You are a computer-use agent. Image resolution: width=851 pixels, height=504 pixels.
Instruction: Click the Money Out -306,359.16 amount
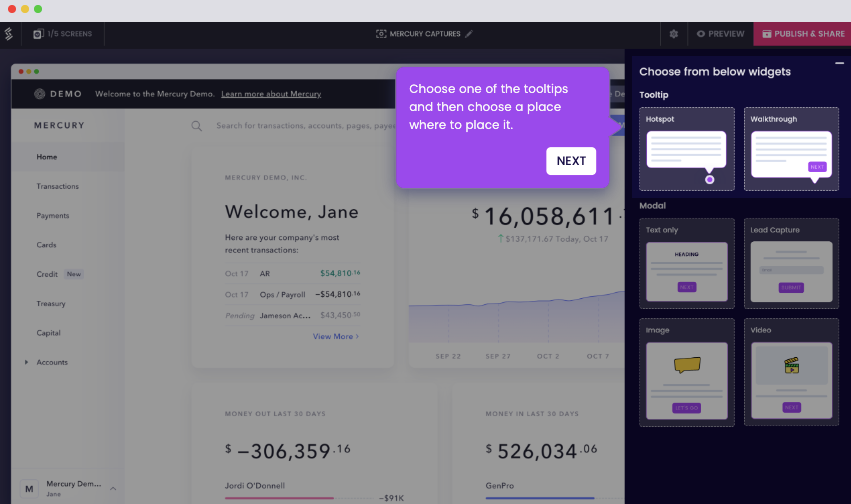(x=288, y=451)
